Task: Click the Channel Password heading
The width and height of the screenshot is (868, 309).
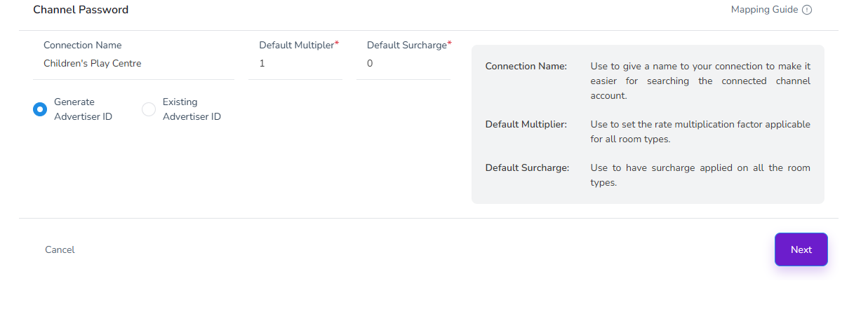Action: click(x=81, y=10)
